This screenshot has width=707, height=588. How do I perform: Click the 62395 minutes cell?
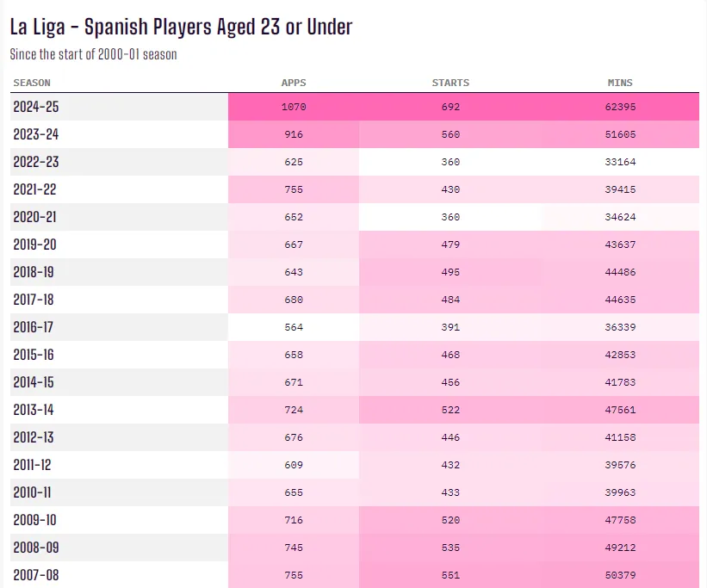[x=620, y=107]
